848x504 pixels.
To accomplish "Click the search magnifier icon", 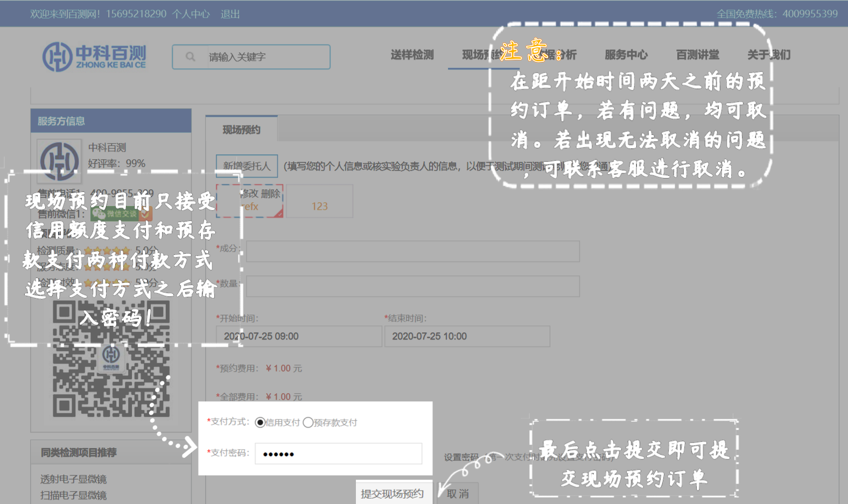I will [x=190, y=56].
